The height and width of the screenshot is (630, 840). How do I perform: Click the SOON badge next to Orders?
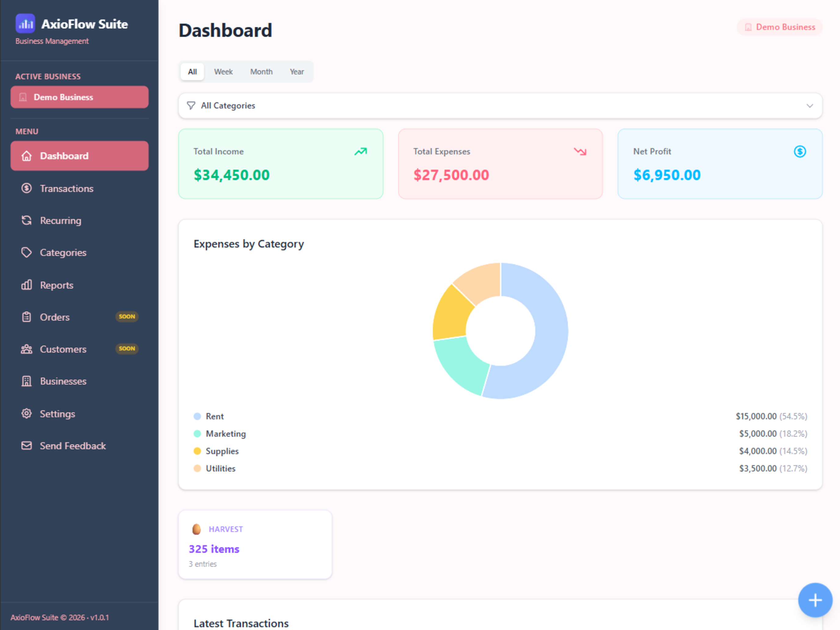127,316
